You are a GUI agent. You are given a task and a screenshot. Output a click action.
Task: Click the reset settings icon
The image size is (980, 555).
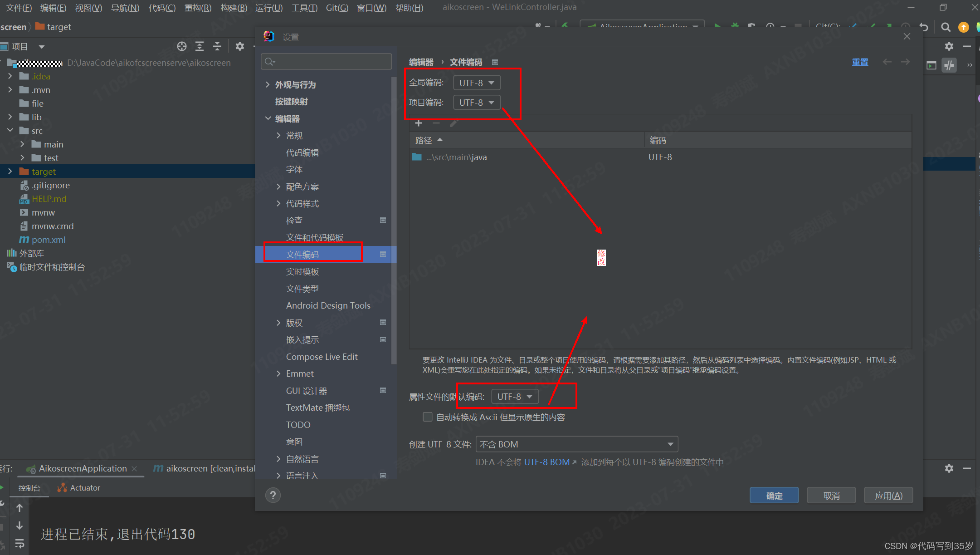859,62
